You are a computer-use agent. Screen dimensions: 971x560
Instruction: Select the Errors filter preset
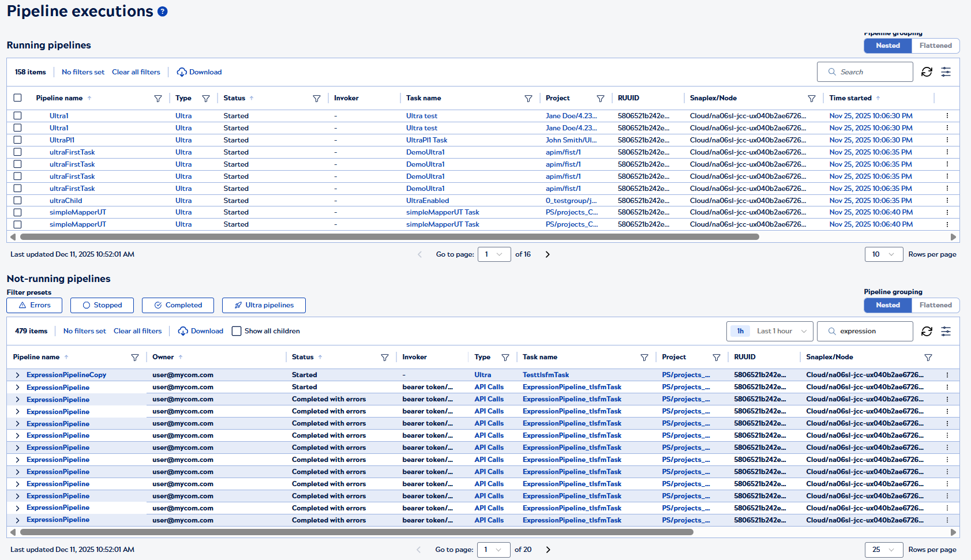click(34, 305)
